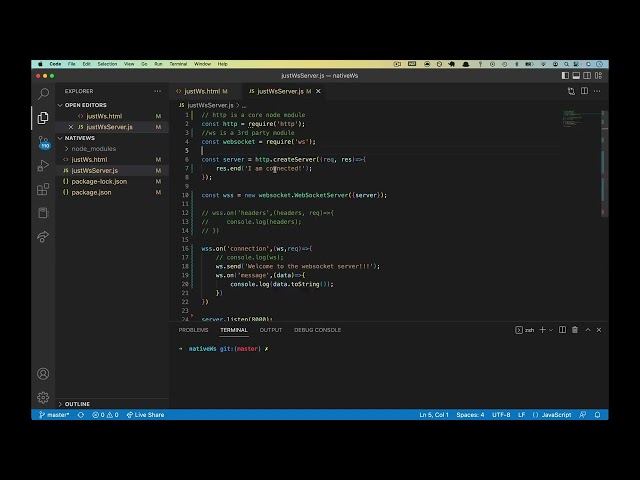
Task: Click the open changes icon in editor toolbar
Action: [x=571, y=91]
